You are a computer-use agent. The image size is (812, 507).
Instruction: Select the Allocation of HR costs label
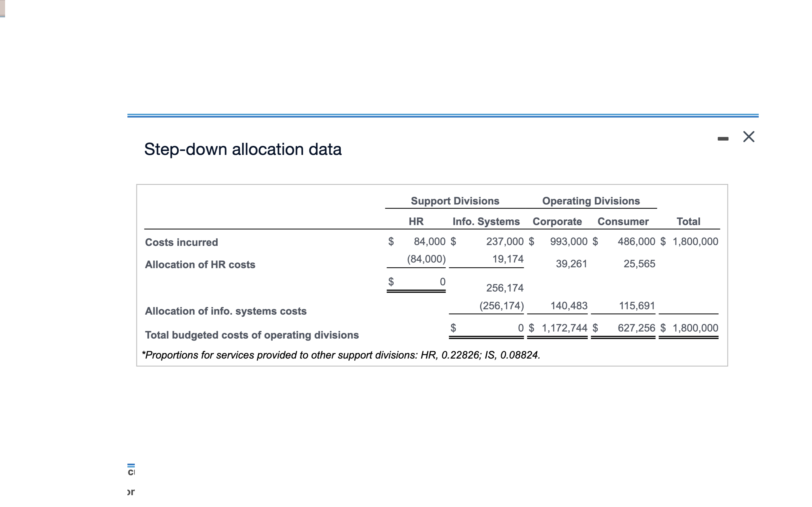(200, 264)
